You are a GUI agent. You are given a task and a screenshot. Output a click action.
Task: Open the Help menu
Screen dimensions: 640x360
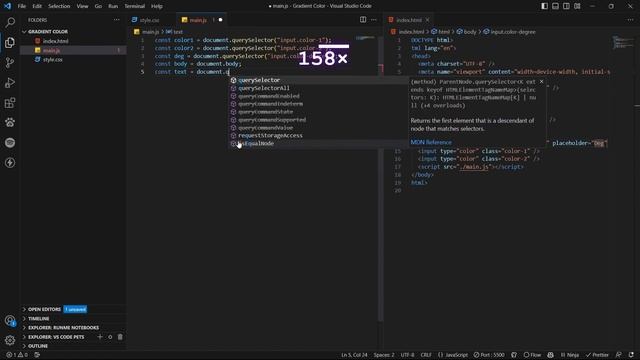point(157,6)
